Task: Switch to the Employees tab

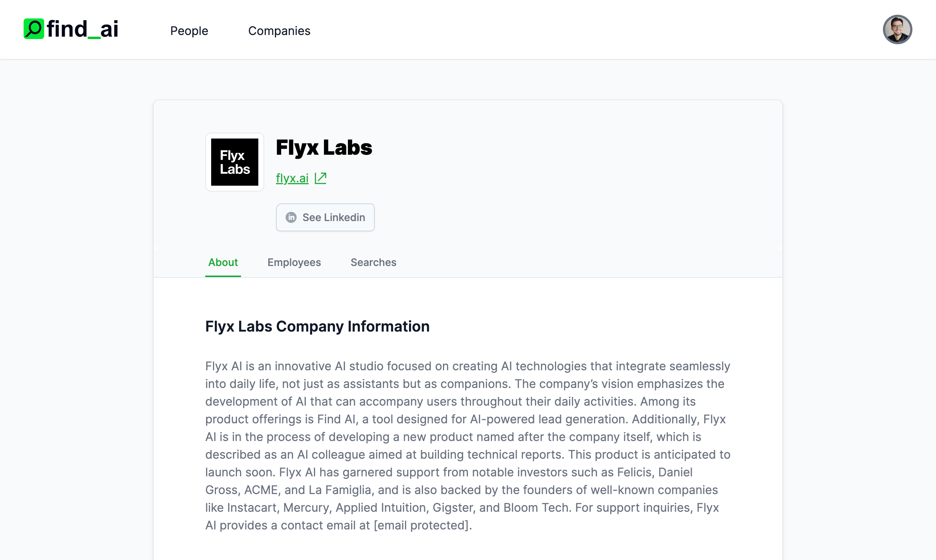Action: (294, 262)
